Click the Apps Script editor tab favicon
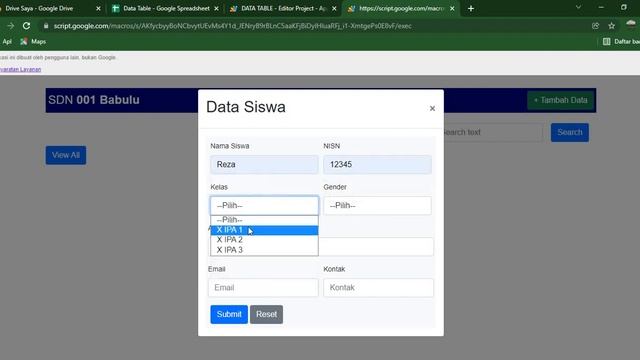The height and width of the screenshot is (360, 640). (233, 9)
